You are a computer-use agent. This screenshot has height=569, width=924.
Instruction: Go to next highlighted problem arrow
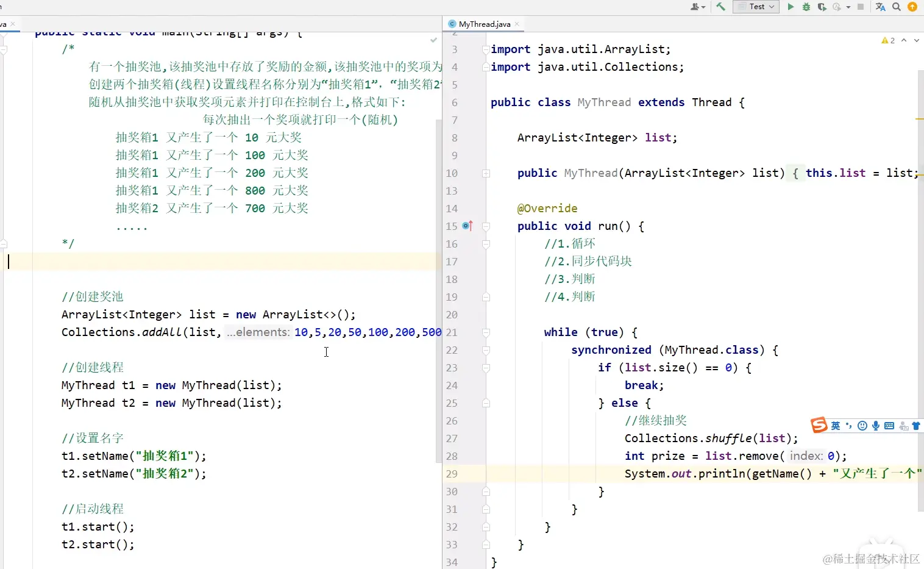[x=916, y=40]
